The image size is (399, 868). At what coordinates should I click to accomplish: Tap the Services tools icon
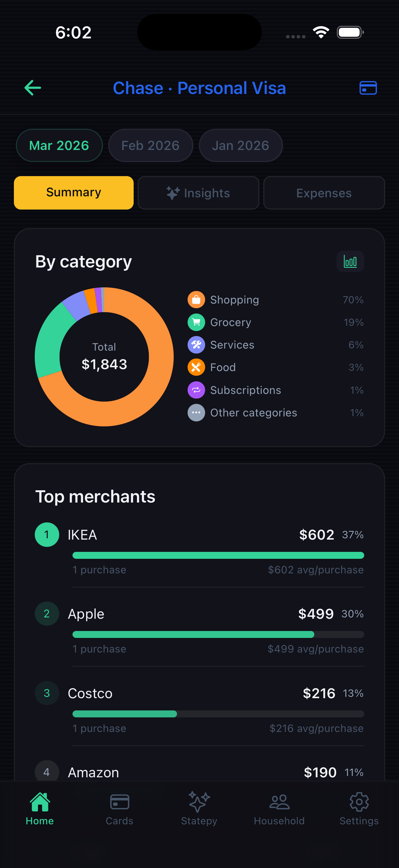(x=196, y=345)
